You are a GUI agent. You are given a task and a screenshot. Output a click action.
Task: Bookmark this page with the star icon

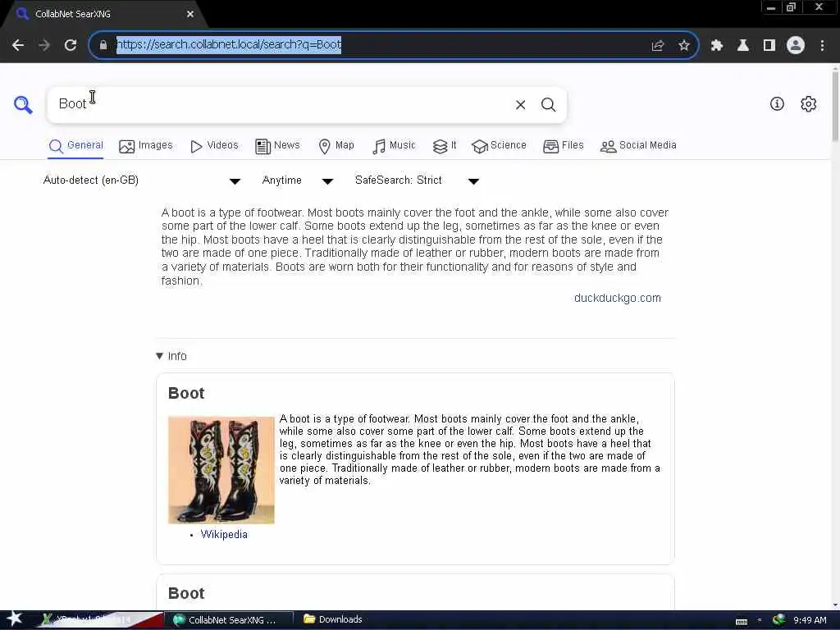tap(684, 45)
